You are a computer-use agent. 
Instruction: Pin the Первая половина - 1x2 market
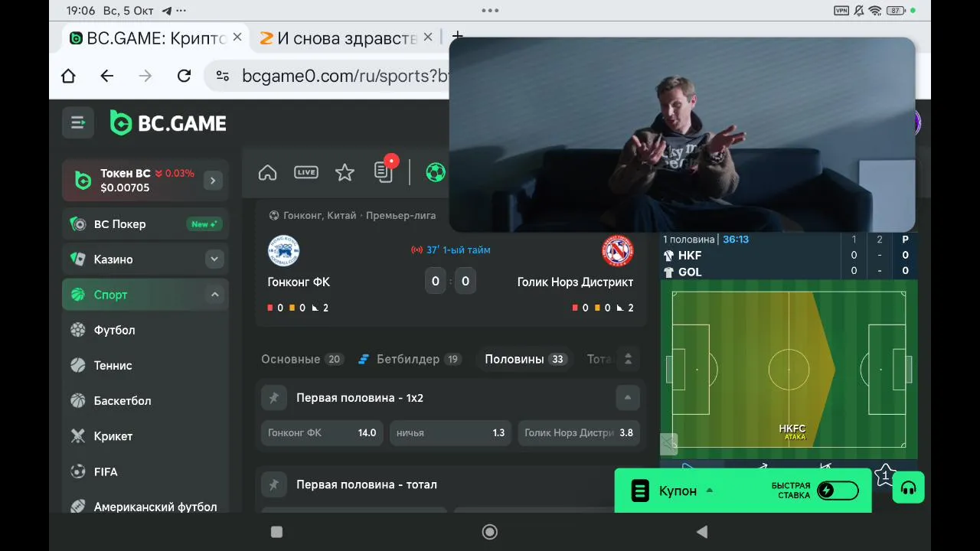coord(273,398)
